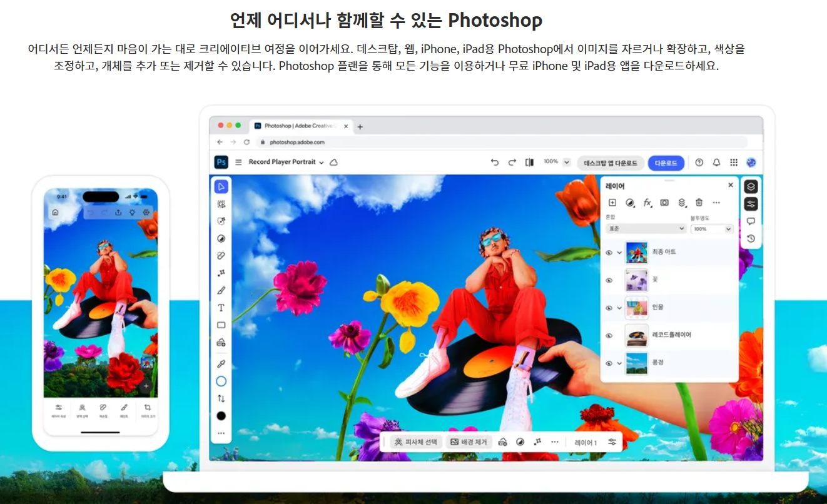Add a new layer in the layers panel
This screenshot has height=504, width=827.
(612, 203)
